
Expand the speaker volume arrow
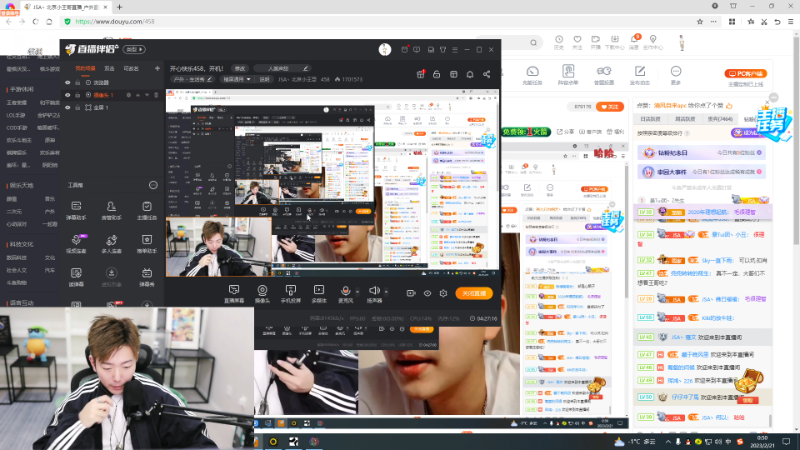coord(386,292)
